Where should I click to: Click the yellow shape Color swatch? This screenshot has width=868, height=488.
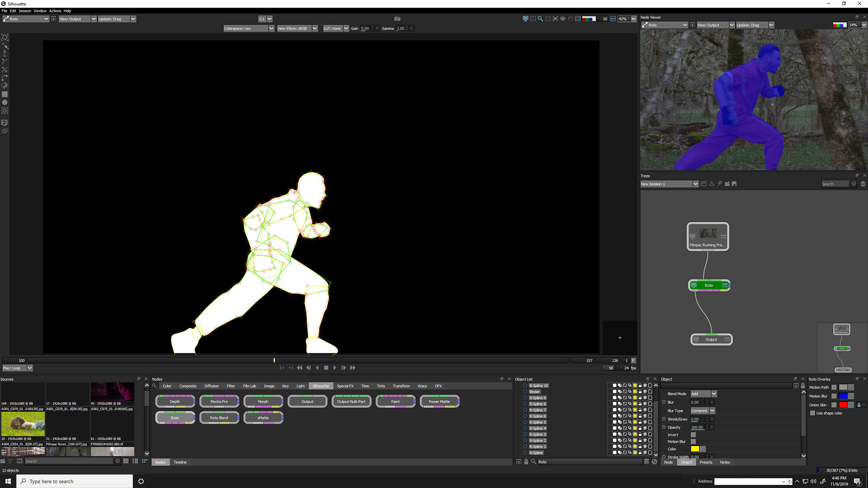(695, 449)
